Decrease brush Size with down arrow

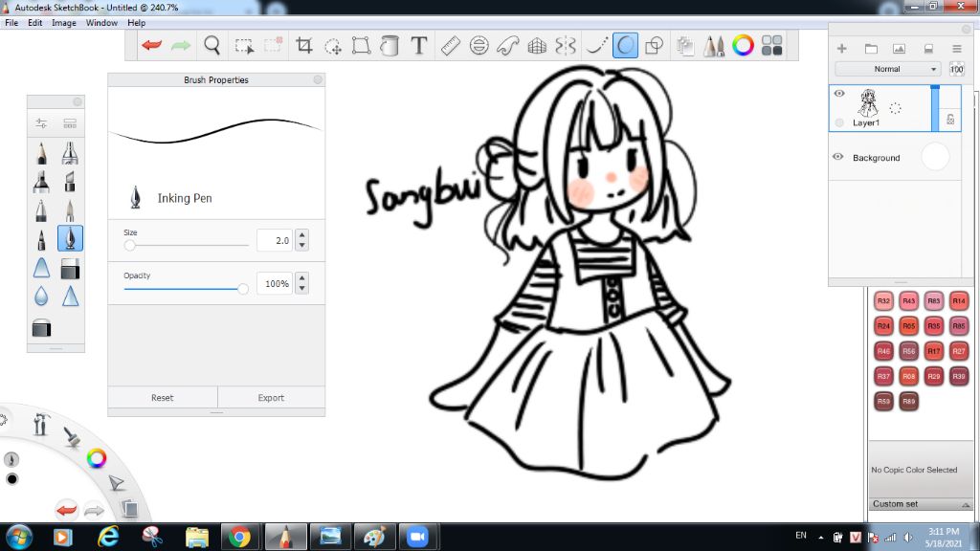tap(302, 246)
